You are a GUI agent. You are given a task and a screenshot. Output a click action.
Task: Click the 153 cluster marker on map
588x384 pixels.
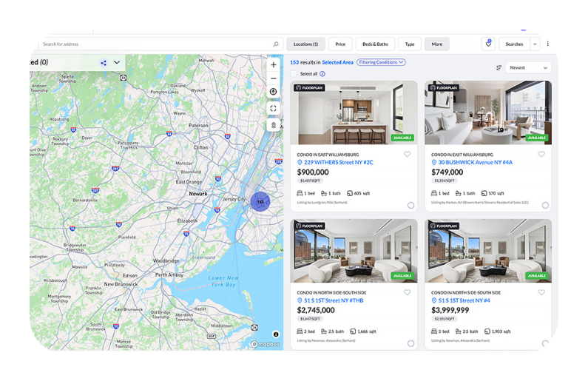(260, 202)
